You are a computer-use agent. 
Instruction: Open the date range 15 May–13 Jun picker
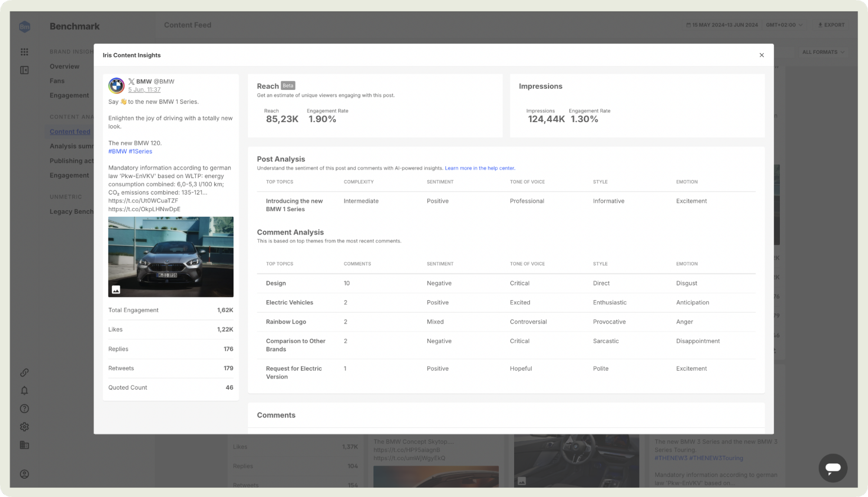click(x=722, y=25)
